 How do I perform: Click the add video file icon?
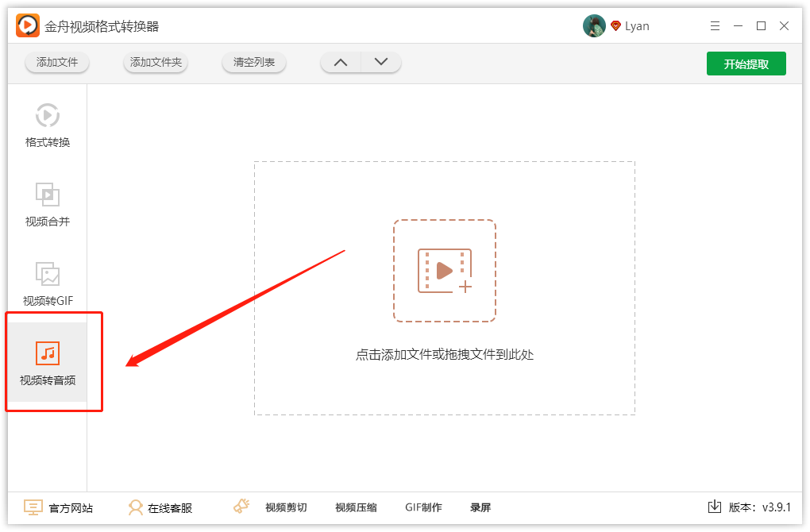coord(444,271)
